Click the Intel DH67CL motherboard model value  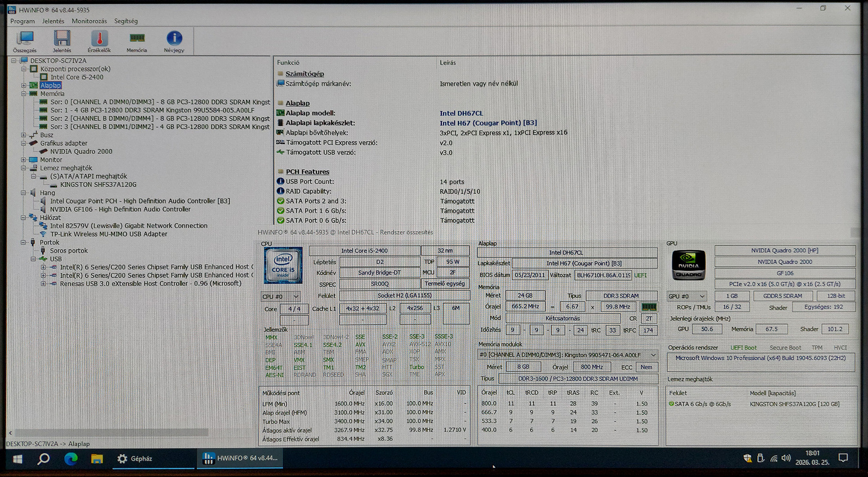[x=461, y=113]
